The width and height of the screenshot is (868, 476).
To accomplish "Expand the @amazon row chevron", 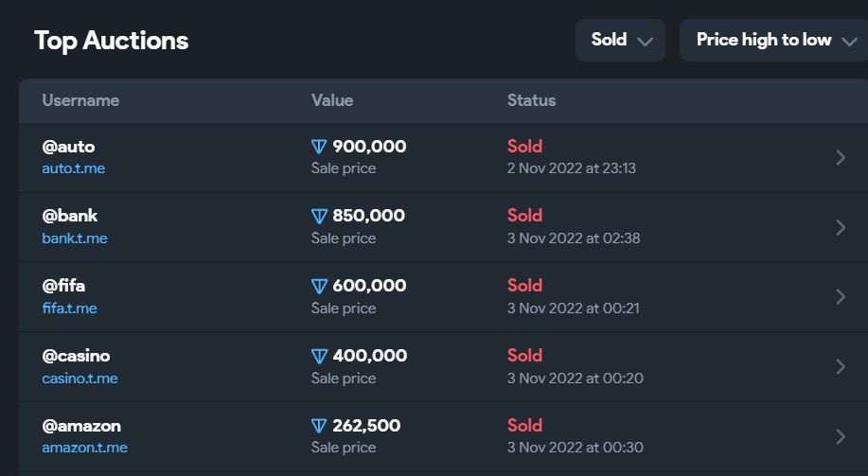I will click(x=841, y=436).
